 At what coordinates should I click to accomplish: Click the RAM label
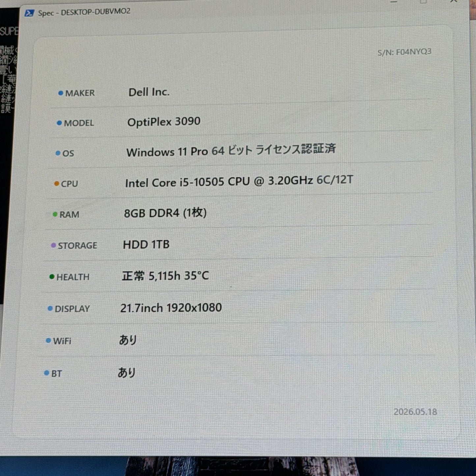coord(70,215)
